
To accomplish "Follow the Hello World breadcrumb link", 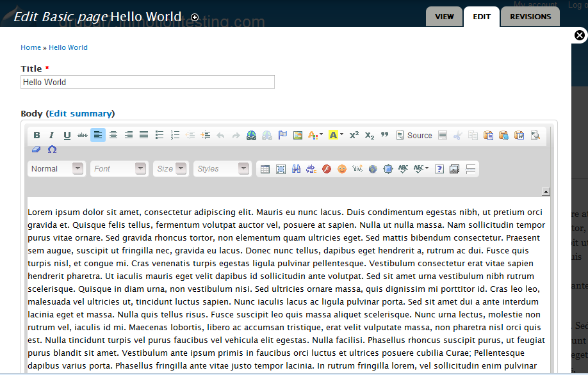I will (x=69, y=47).
